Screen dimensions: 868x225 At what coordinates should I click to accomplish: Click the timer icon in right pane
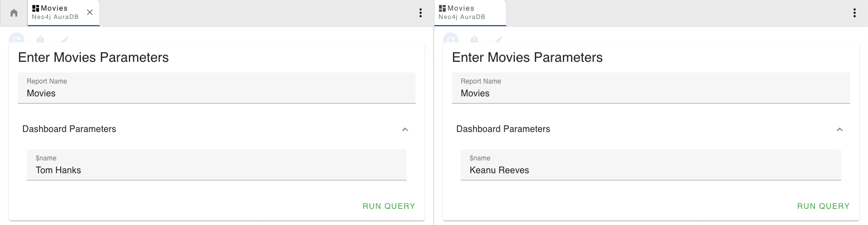(x=474, y=40)
